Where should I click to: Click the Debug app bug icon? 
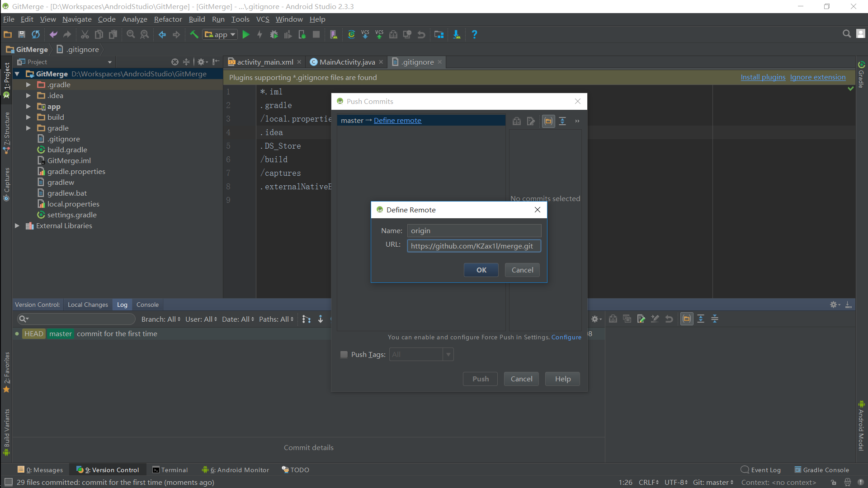[x=274, y=34]
